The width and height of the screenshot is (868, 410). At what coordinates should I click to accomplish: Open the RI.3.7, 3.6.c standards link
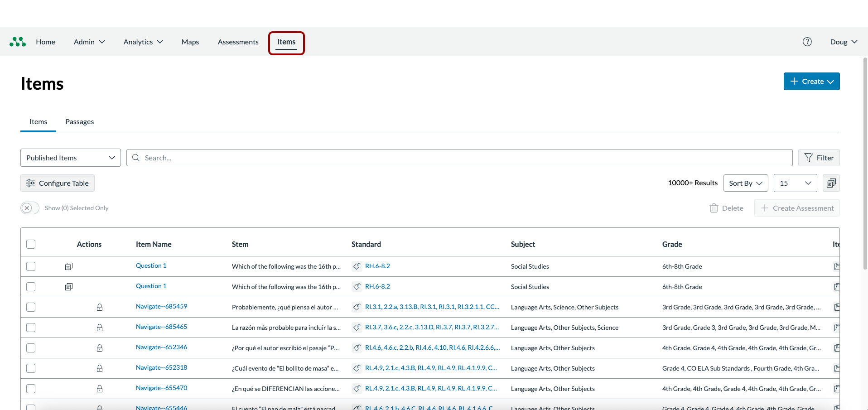(432, 327)
